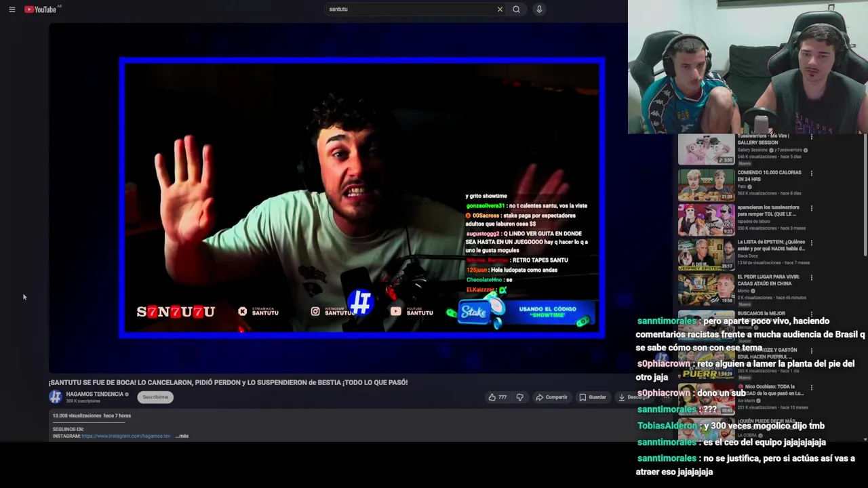Viewport: 868px width, 488px height.
Task: Share the video via Compartir
Action: tap(551, 397)
